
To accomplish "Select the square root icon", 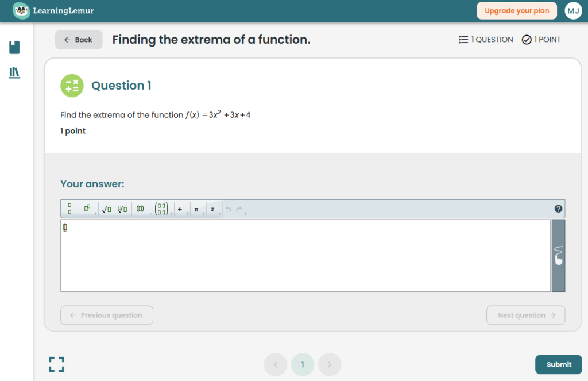I will tap(106, 209).
